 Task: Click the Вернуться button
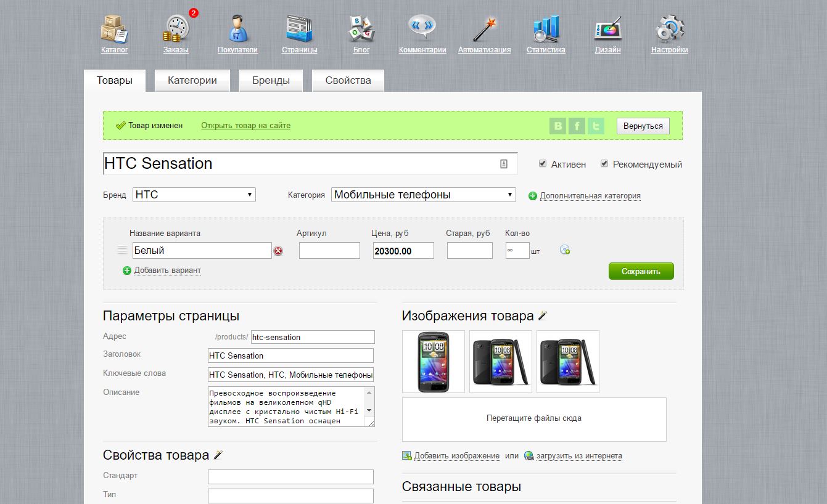[x=643, y=126]
